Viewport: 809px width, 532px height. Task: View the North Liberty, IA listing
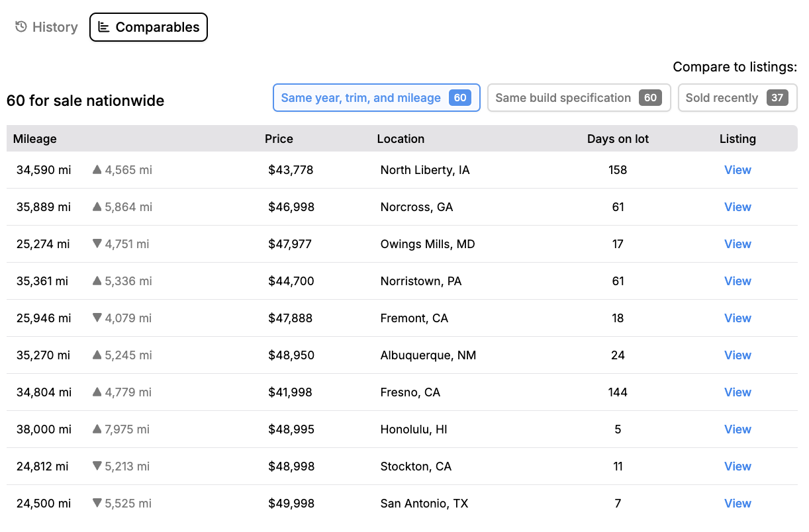click(x=738, y=170)
